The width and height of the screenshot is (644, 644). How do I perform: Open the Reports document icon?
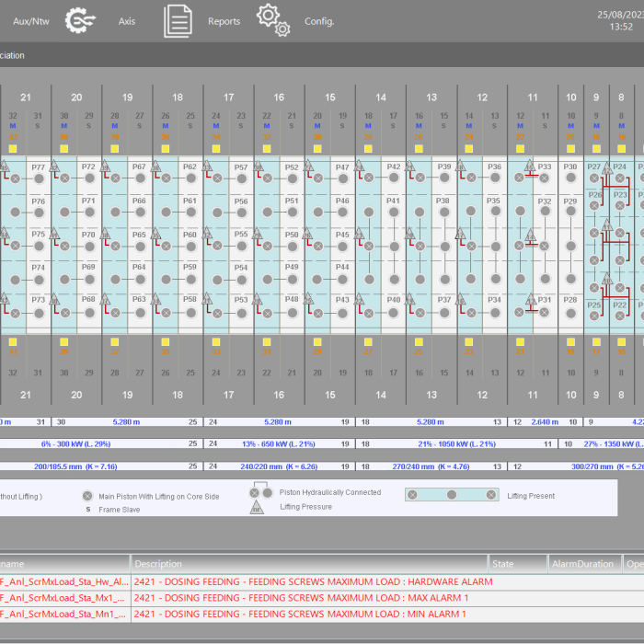pos(178,21)
